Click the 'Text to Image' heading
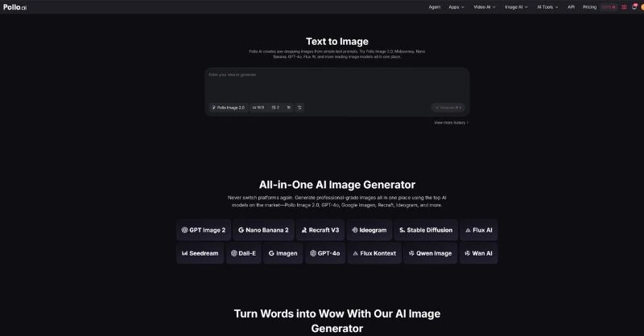Viewport: 644px width, 336px height. point(336,42)
